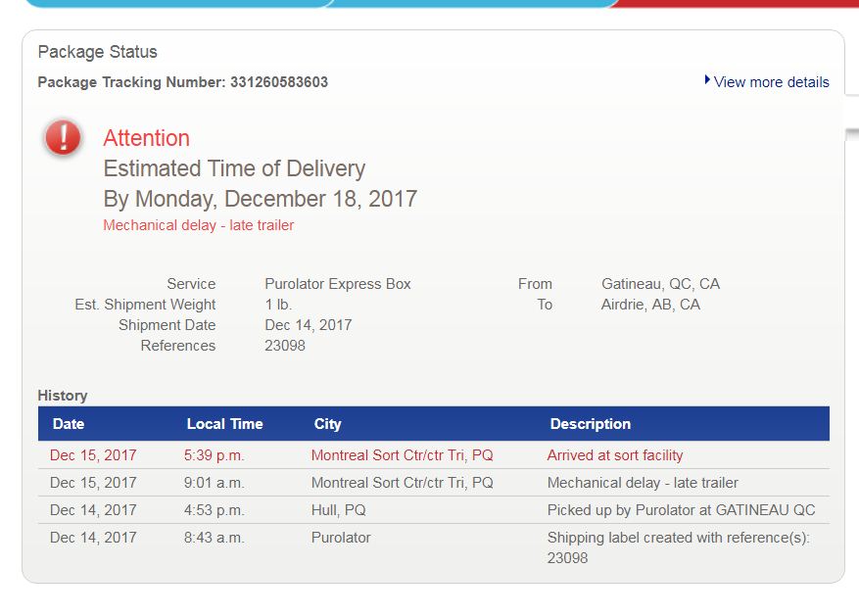Click the Date column header
This screenshot has height=616, width=859.
pos(69,424)
